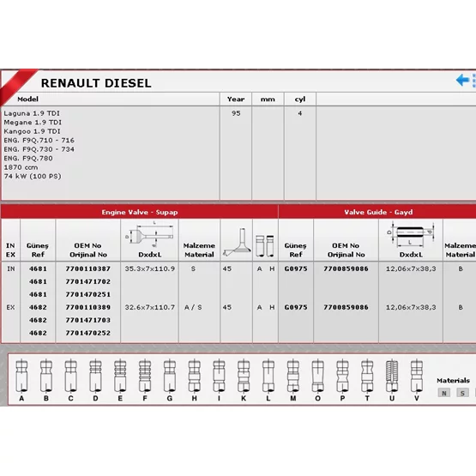
Task: Click OEM number 7700110389
Action: (88, 307)
